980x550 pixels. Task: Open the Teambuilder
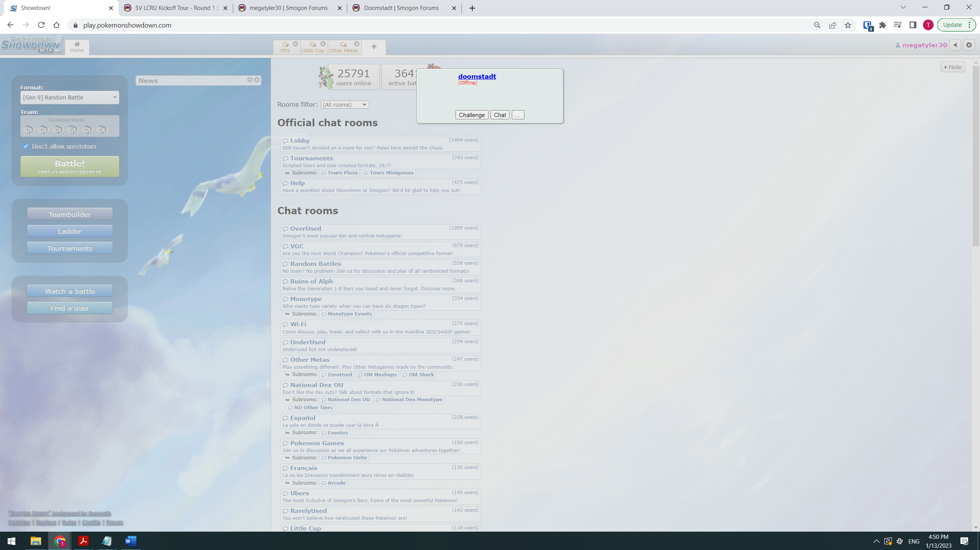pos(70,214)
